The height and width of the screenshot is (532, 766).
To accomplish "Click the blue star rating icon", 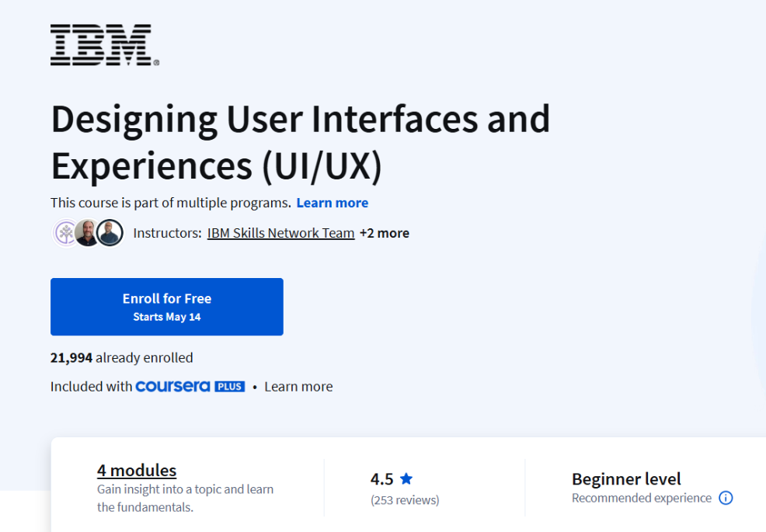I will 406,478.
